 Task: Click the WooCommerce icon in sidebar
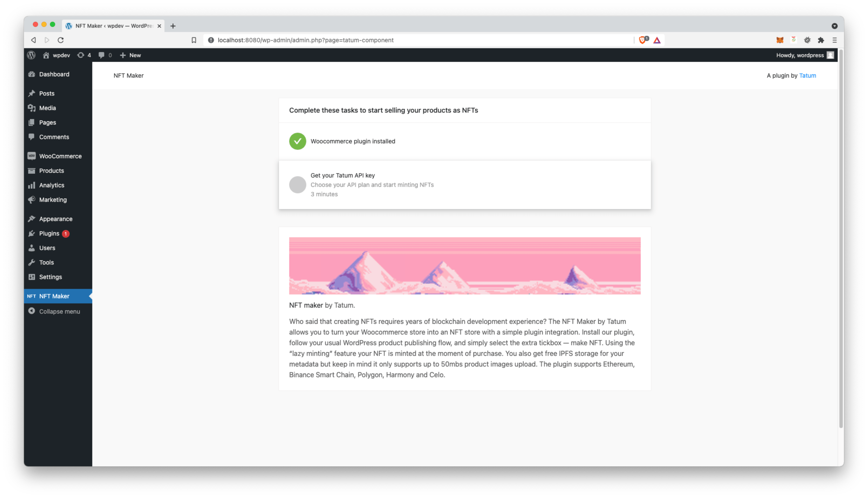pyautogui.click(x=32, y=156)
